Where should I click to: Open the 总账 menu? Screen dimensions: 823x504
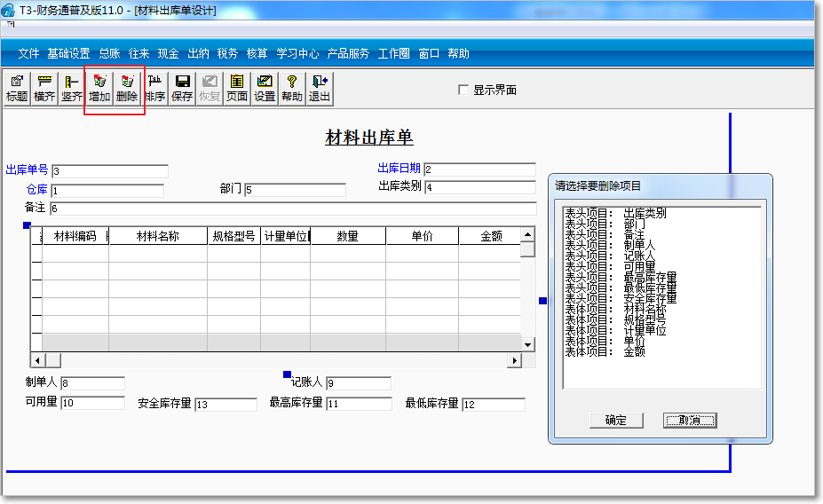coord(109,53)
